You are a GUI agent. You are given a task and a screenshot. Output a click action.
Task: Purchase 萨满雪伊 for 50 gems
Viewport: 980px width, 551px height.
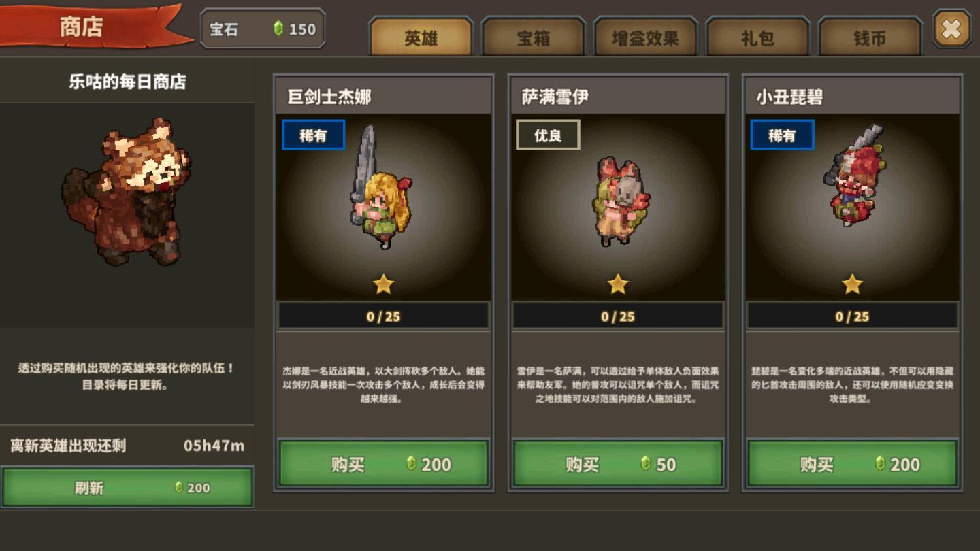click(617, 464)
